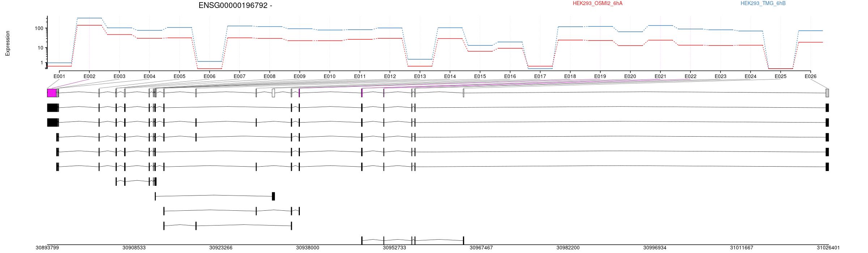Click exon label E005
Screen dimensions: 868x253
coord(179,76)
